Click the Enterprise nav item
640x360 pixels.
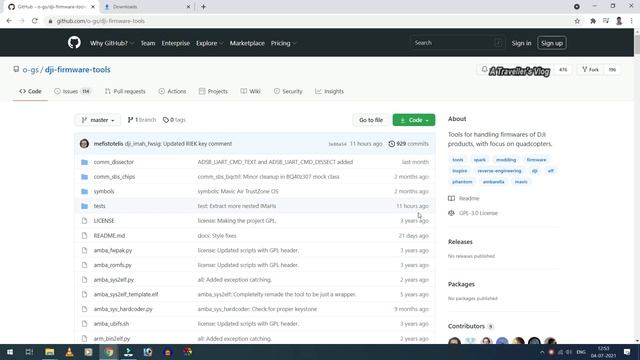click(x=176, y=43)
